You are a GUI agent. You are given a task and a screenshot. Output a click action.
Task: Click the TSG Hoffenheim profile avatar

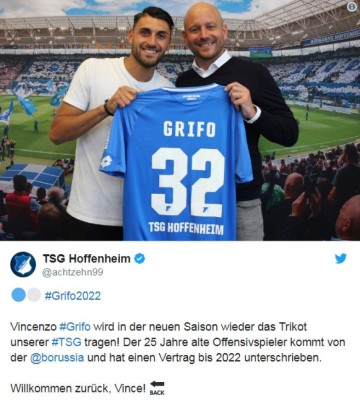23,264
